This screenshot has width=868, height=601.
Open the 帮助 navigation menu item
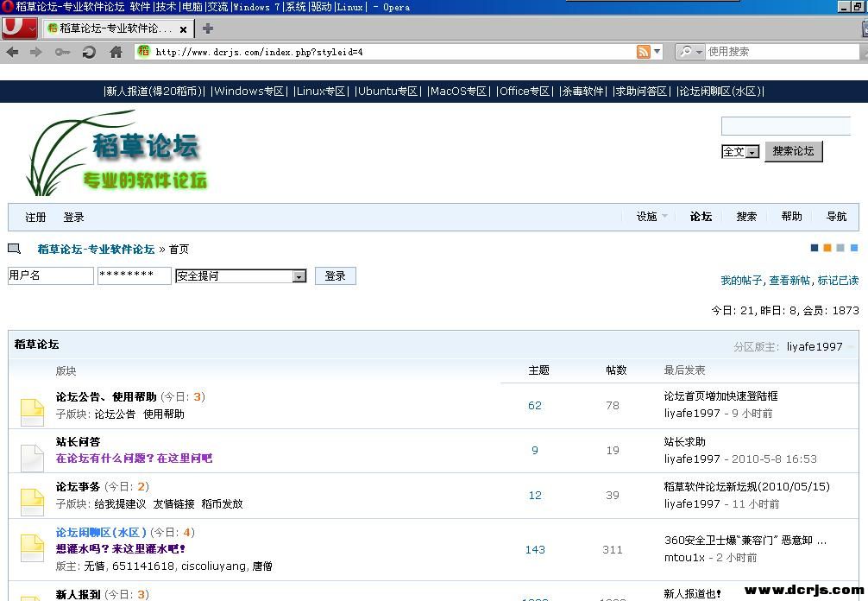point(791,217)
